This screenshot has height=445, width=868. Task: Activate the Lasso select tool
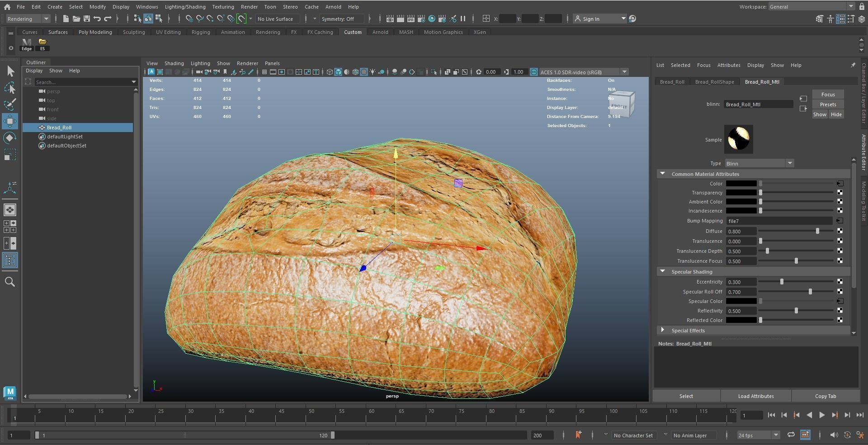(10, 88)
